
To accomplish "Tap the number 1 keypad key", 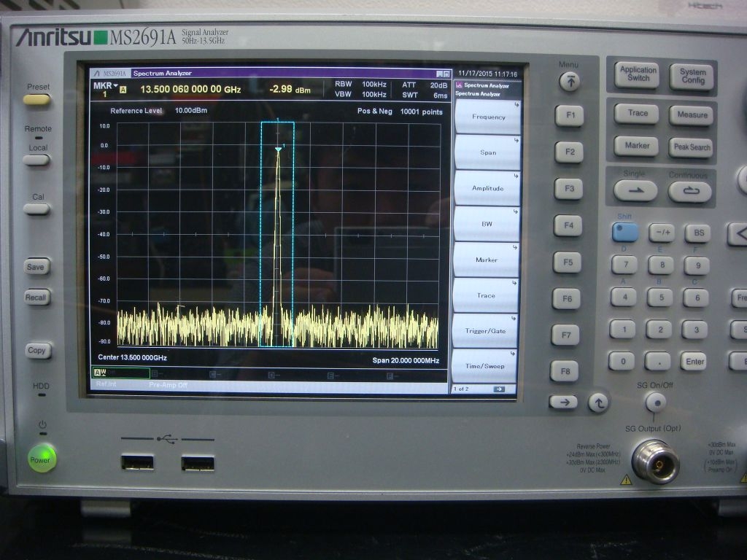I will (x=623, y=329).
